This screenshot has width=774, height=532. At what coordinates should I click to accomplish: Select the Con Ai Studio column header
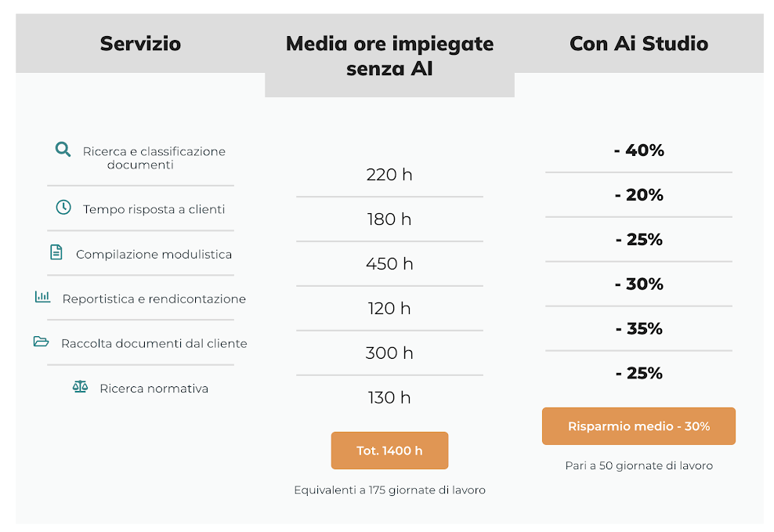pos(638,44)
